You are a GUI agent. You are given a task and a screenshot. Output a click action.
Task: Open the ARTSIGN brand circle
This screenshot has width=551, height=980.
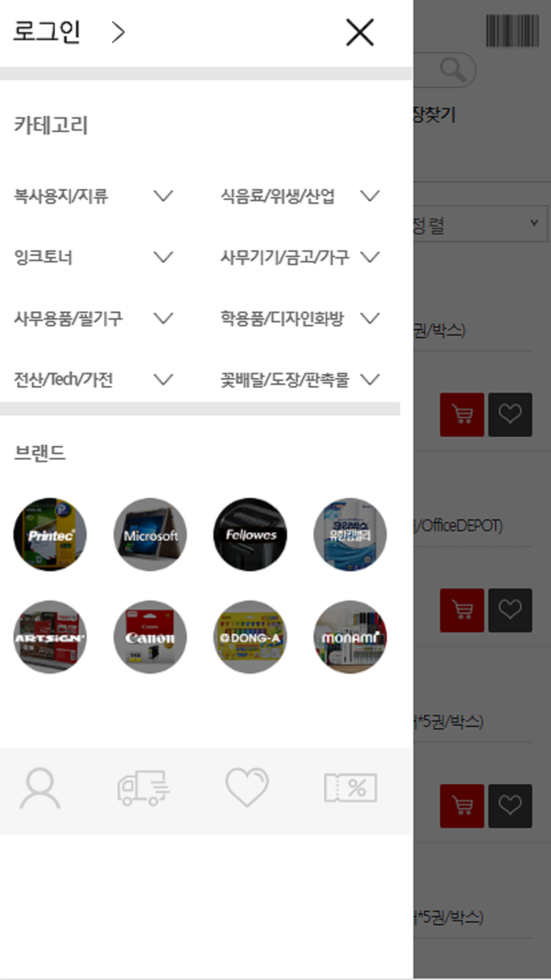point(50,637)
